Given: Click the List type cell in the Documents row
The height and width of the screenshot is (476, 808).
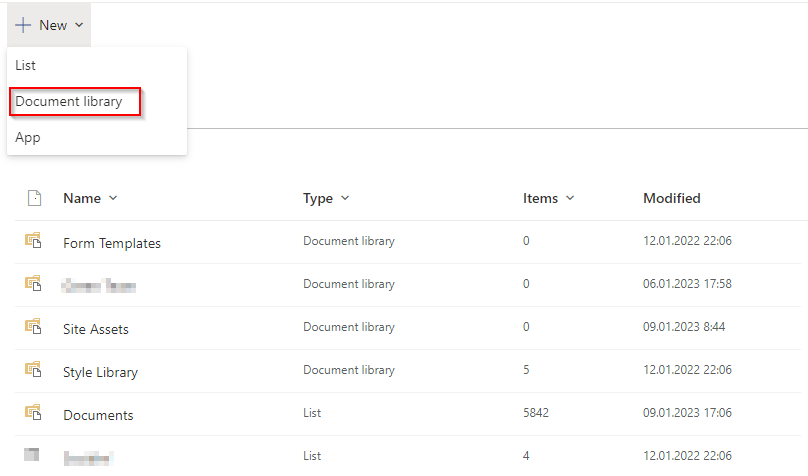Looking at the screenshot, I should 312,413.
